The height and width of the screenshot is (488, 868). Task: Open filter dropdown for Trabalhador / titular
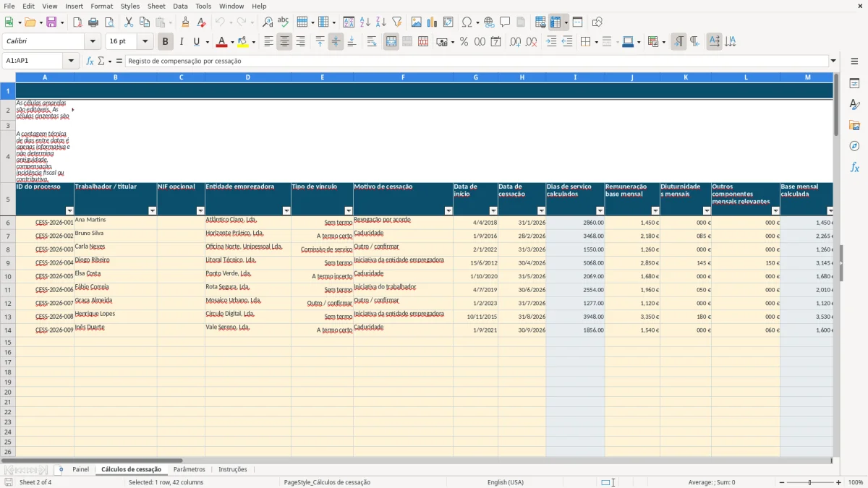152,211
